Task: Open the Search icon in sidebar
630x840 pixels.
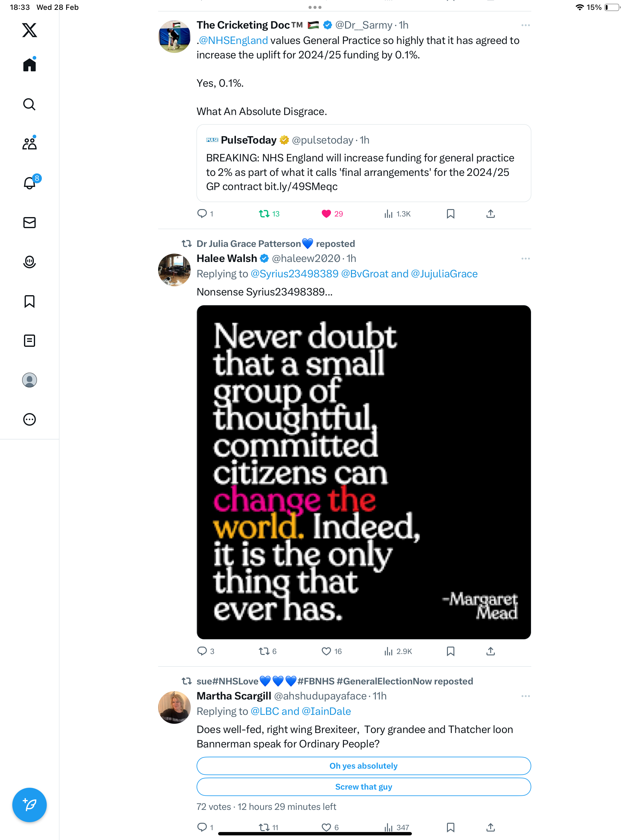Action: click(29, 104)
